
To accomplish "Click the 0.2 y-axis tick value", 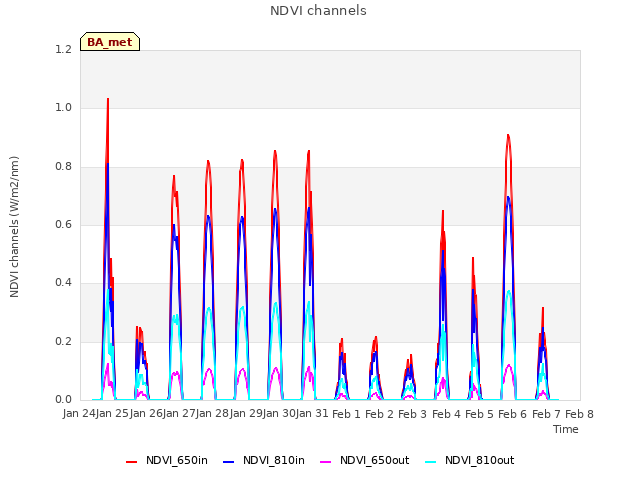I will 63,341.
